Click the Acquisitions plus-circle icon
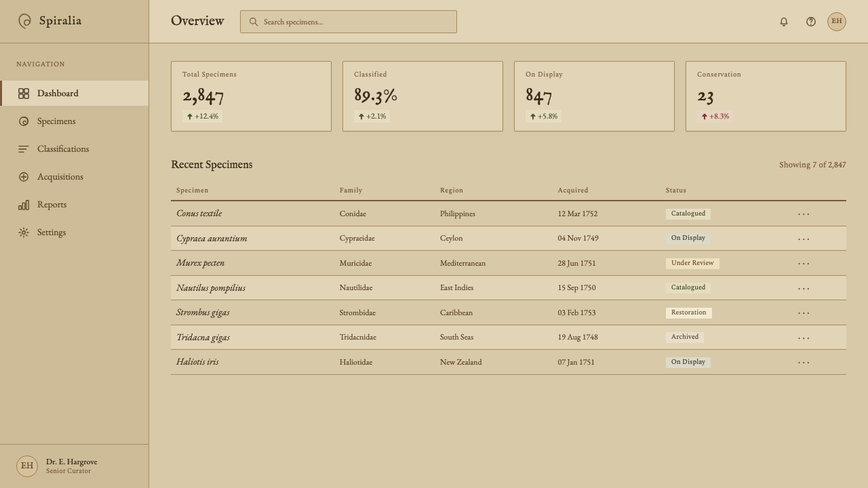Image resolution: width=868 pixels, height=488 pixels. tap(24, 177)
